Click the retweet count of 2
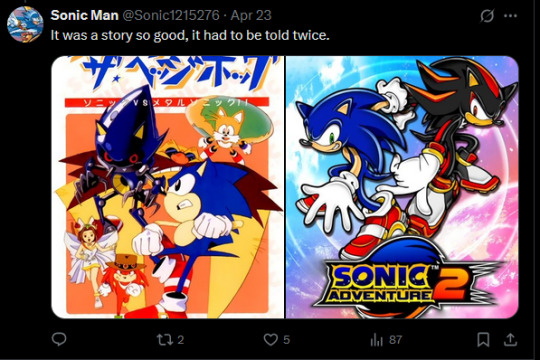The width and height of the screenshot is (540, 360). 181,340
